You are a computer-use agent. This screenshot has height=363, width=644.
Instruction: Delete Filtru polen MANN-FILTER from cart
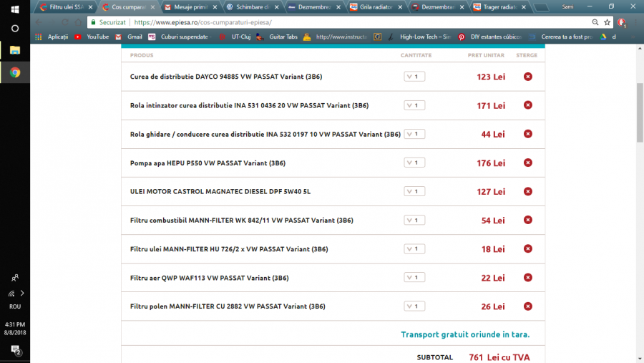coord(528,306)
